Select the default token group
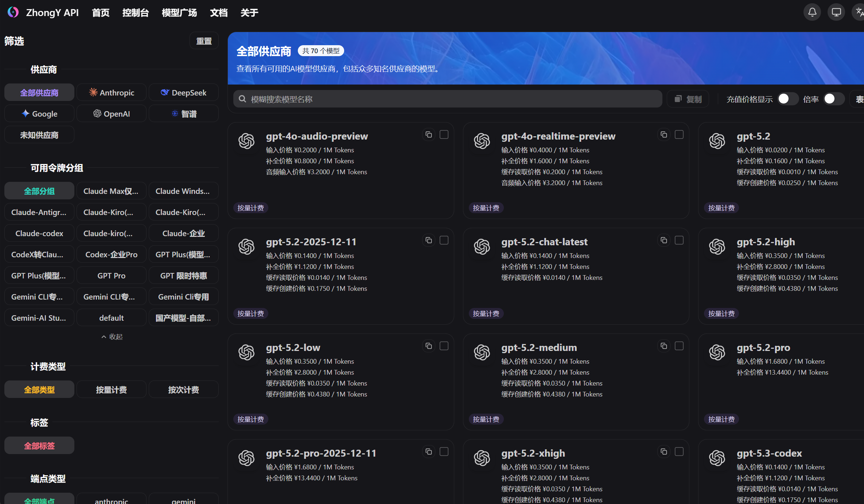 tap(112, 318)
